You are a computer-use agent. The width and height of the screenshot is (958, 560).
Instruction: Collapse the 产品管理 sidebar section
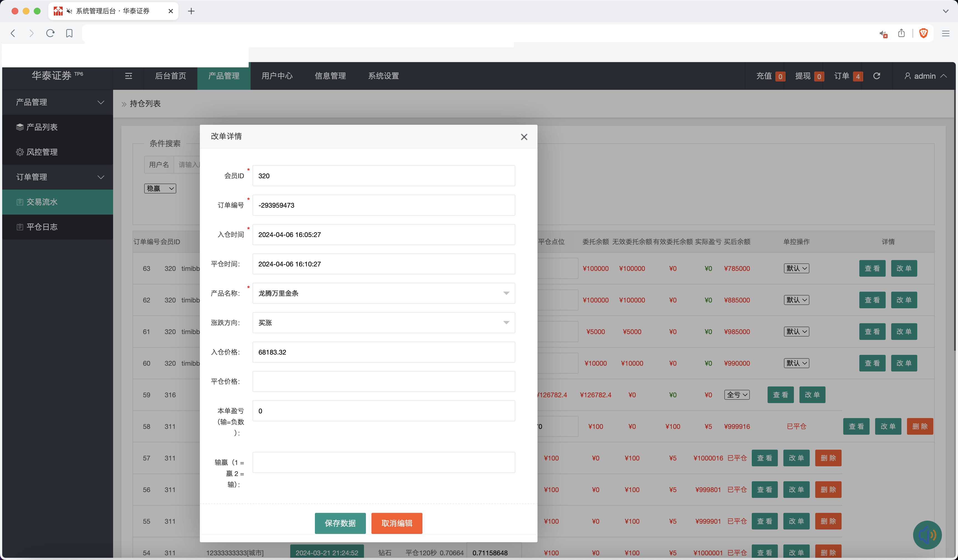[x=58, y=102]
